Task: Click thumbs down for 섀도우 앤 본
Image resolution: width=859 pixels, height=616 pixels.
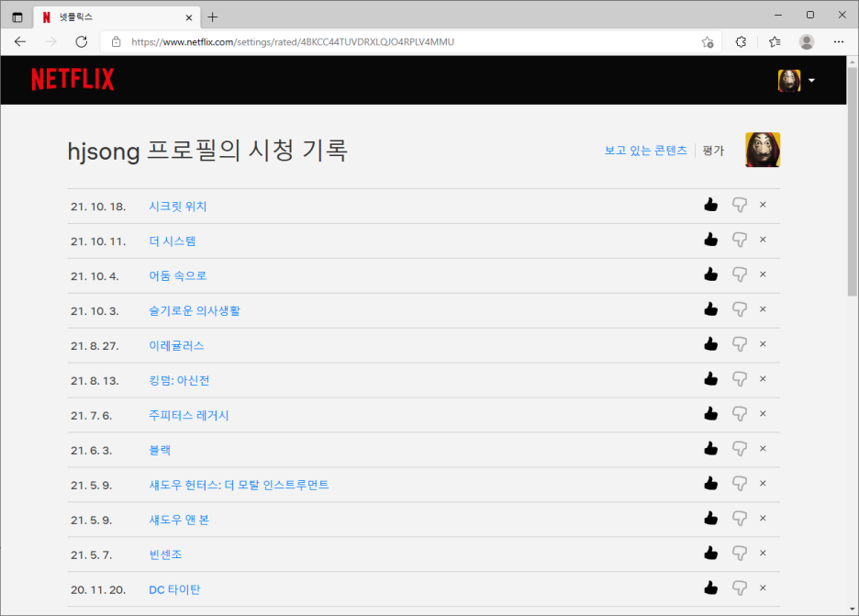Action: click(739, 518)
